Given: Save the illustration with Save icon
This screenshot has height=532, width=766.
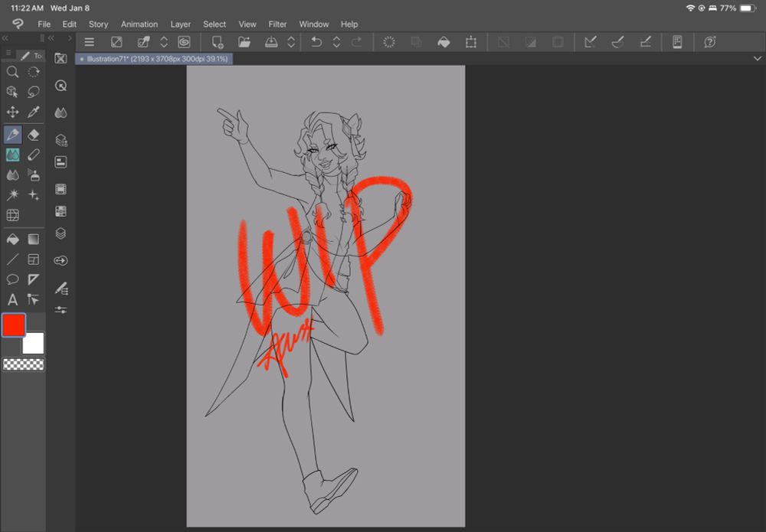Looking at the screenshot, I should coord(271,42).
